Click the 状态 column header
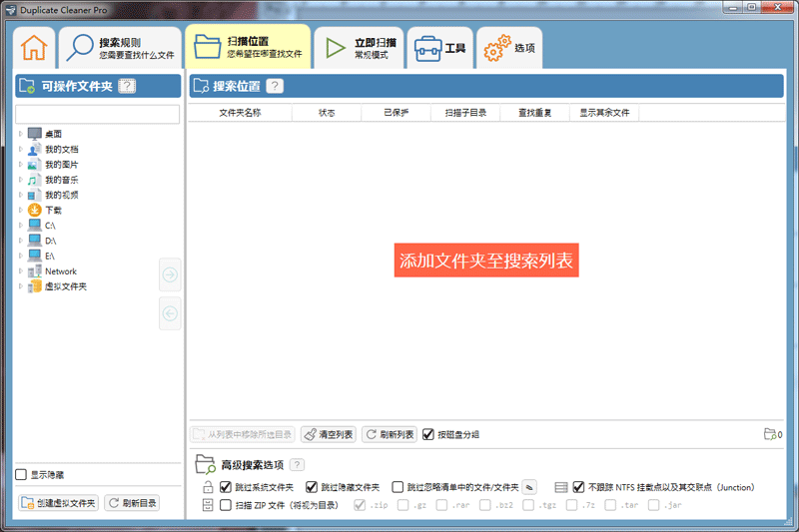The image size is (799, 532). [x=327, y=113]
